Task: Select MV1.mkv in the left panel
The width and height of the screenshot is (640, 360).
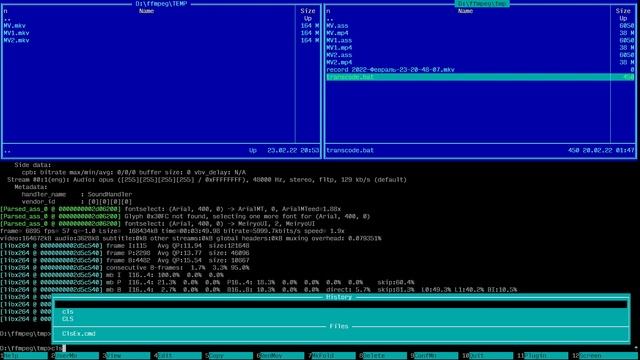Action: pyautogui.click(x=16, y=33)
